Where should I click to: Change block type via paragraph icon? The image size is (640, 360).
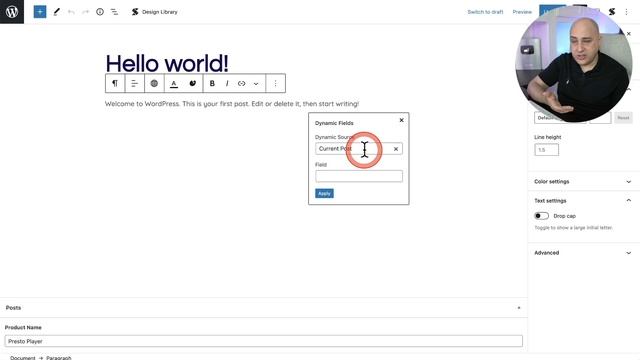tap(115, 83)
